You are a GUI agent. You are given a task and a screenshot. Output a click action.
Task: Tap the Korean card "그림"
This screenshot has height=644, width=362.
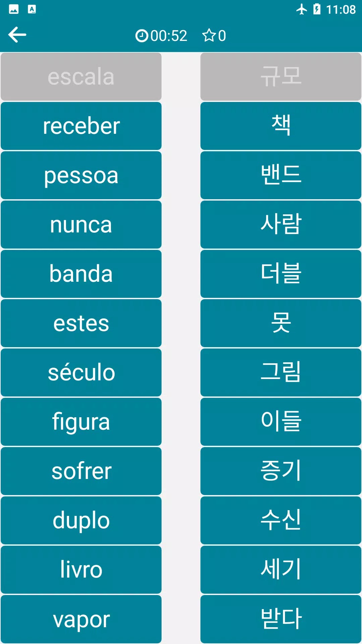(281, 373)
